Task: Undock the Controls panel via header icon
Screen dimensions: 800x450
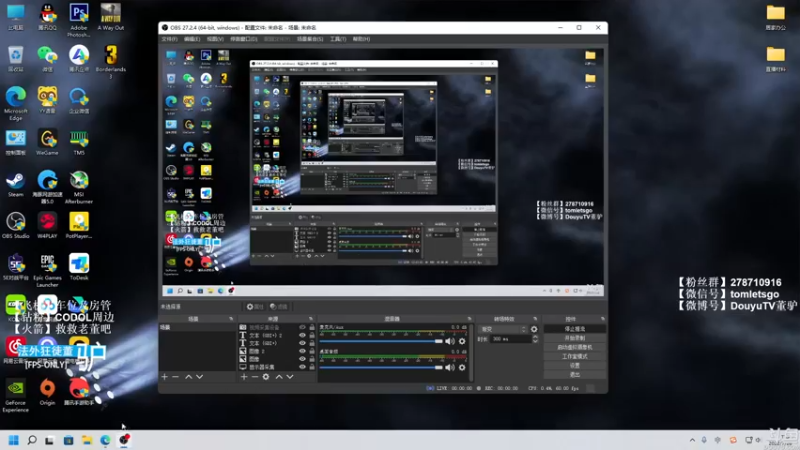Action: [x=603, y=319]
